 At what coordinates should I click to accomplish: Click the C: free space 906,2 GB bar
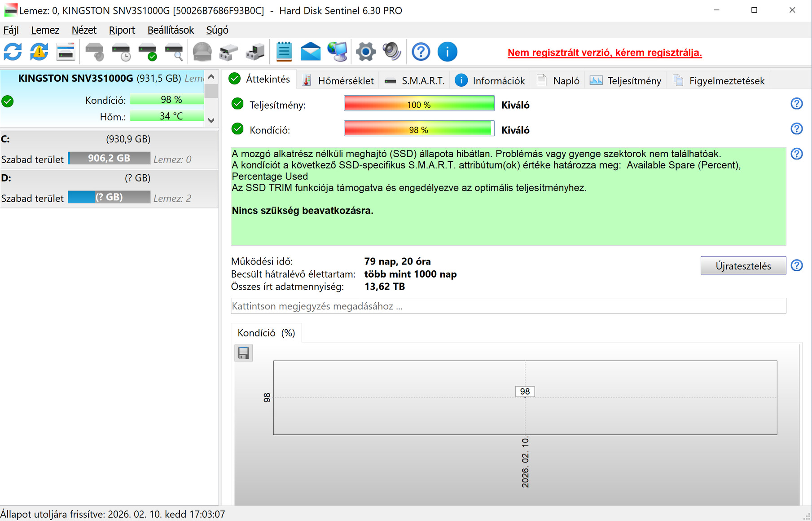109,158
